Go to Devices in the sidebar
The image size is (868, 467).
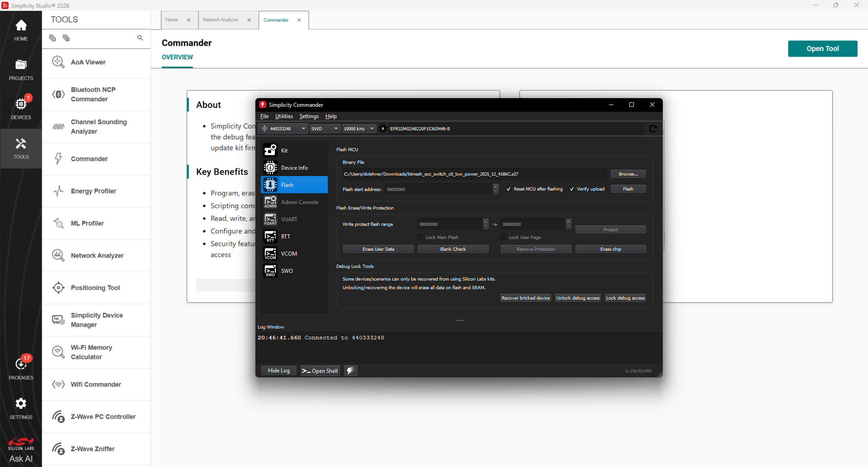tap(21, 109)
